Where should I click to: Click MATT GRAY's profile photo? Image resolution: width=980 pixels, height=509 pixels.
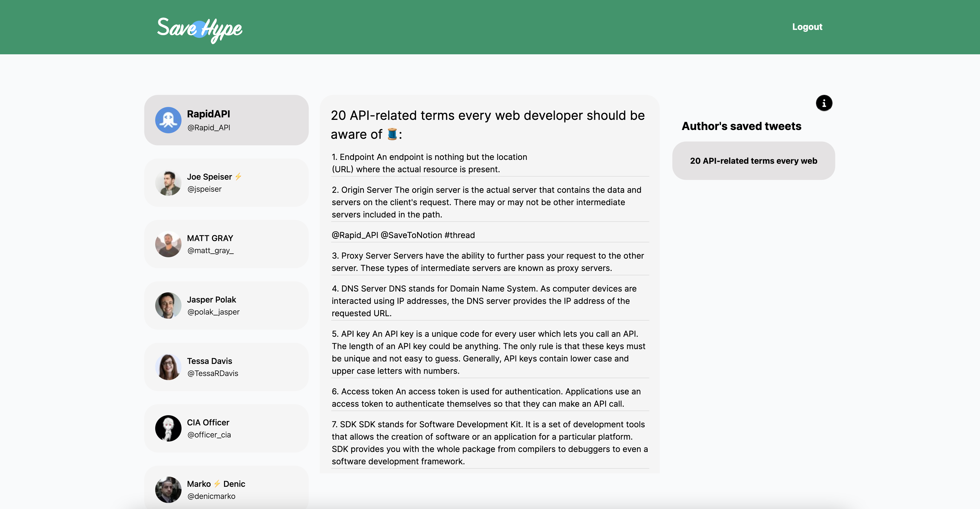coord(168,244)
